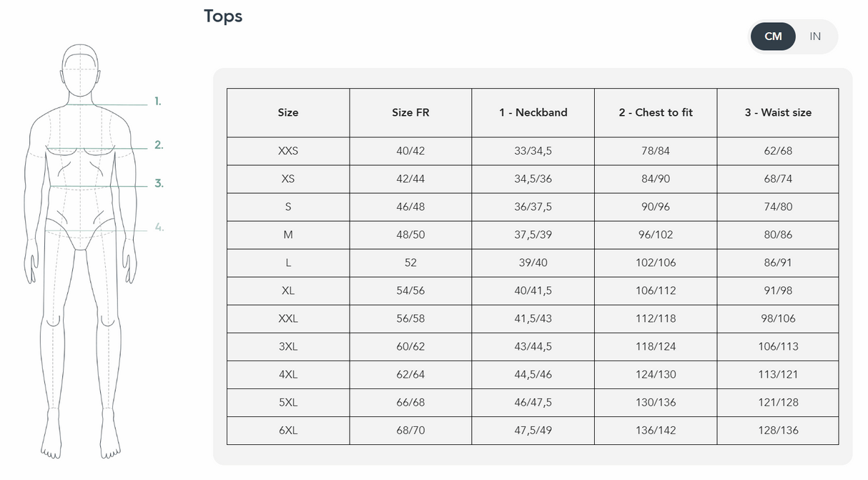Click the 52 Size FR cell
The width and height of the screenshot is (868, 480).
410,263
